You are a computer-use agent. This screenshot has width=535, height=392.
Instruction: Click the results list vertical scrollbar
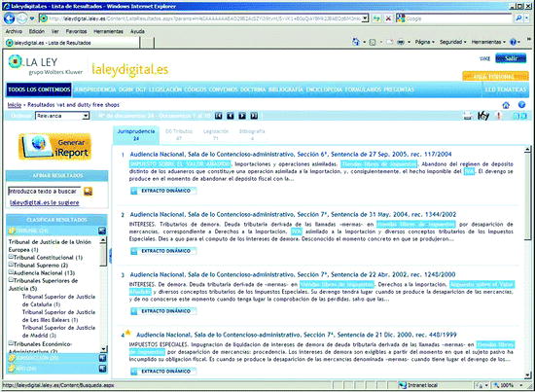click(527, 262)
